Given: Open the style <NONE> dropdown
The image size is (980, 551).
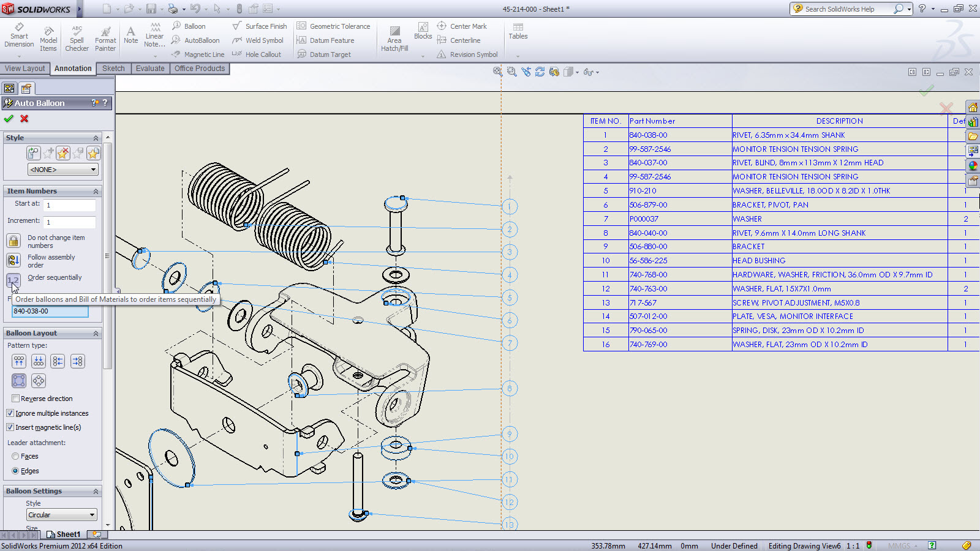Looking at the screenshot, I should point(63,170).
